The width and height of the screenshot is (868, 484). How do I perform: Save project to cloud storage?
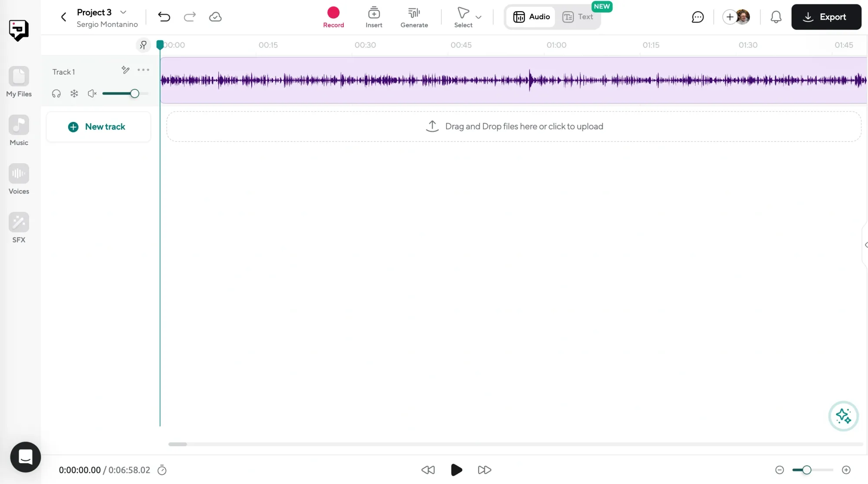pos(215,16)
